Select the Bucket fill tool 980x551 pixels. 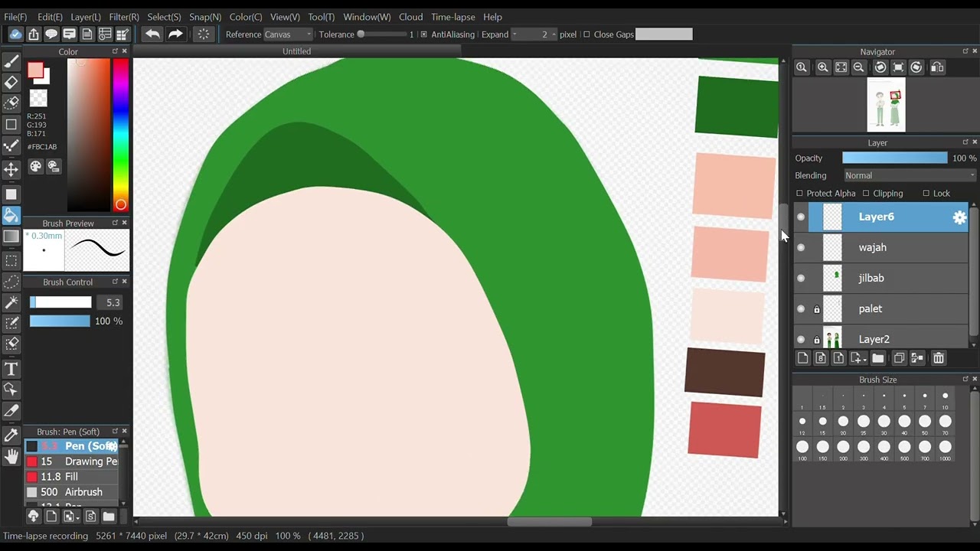coord(11,216)
